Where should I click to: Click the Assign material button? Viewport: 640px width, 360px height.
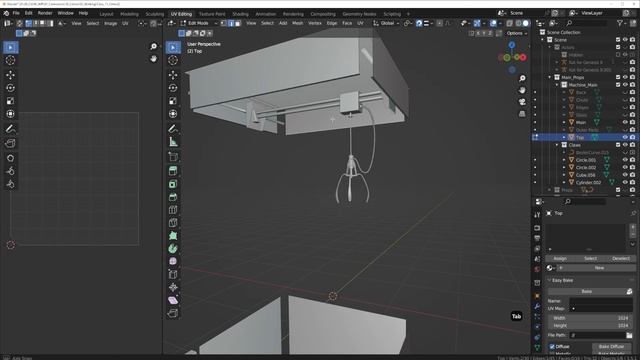[560, 259]
